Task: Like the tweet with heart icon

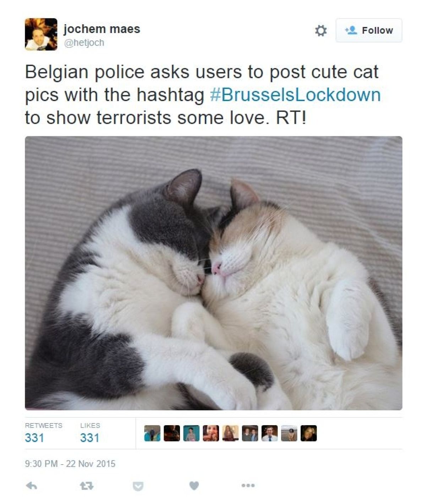Action: (x=194, y=486)
